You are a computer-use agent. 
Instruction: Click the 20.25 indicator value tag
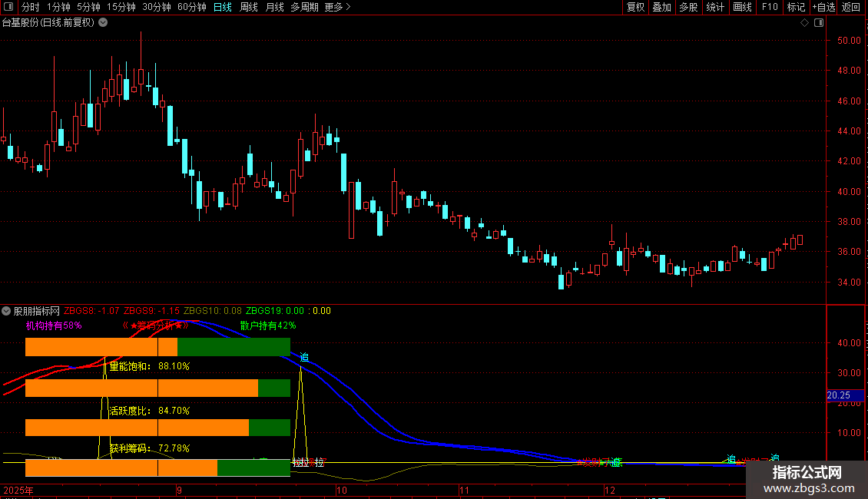coord(845,395)
